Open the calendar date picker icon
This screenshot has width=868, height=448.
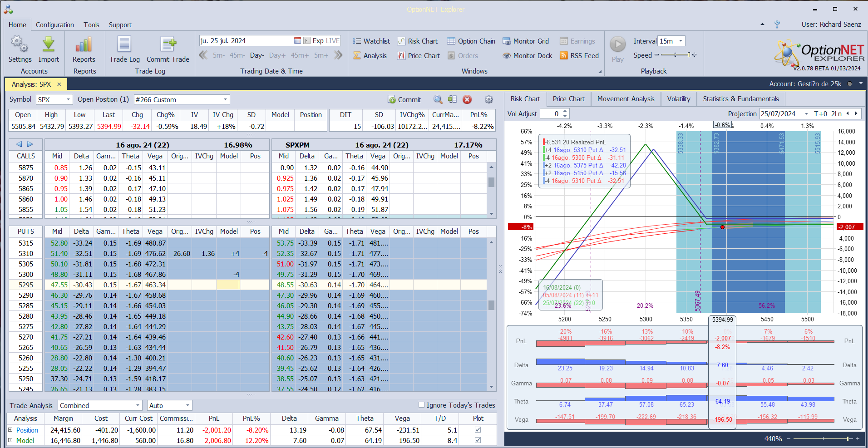tap(298, 40)
